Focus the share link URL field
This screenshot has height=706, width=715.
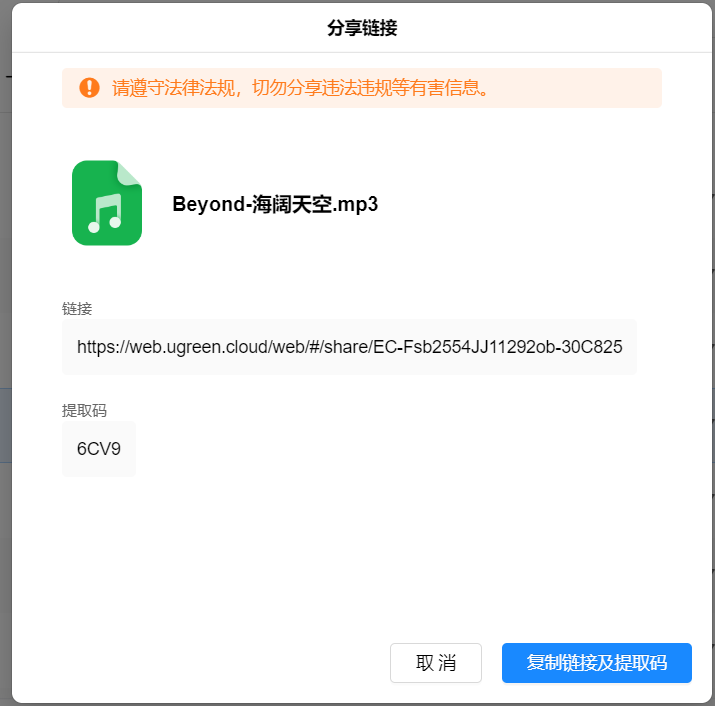[349, 347]
